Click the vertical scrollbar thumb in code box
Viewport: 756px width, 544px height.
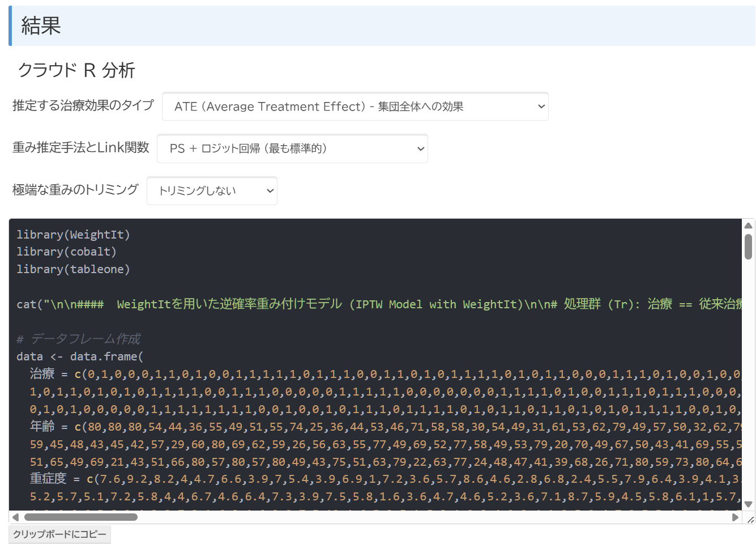748,247
